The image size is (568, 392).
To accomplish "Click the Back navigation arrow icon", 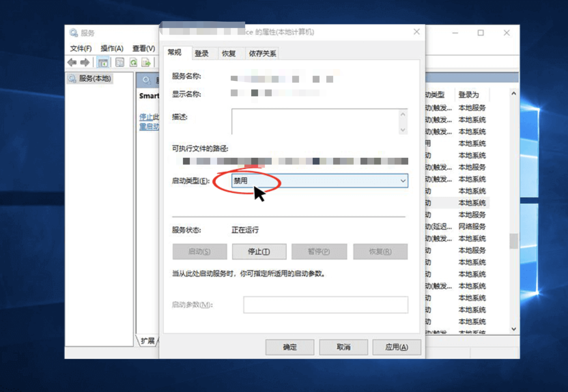I will [x=72, y=62].
